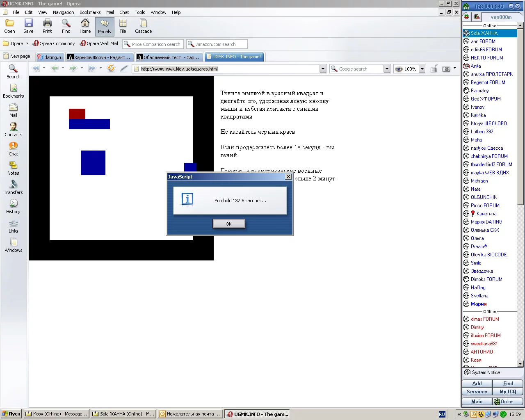Click New page tab button
Screen dimensions: 525x420
[x=17, y=56]
